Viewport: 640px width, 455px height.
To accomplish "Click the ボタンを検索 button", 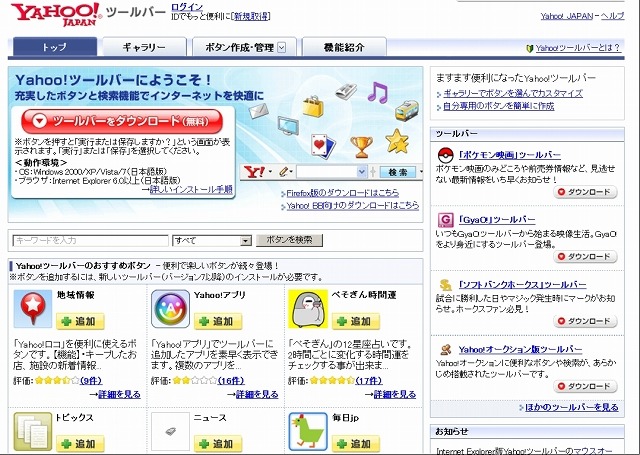I will [x=289, y=240].
